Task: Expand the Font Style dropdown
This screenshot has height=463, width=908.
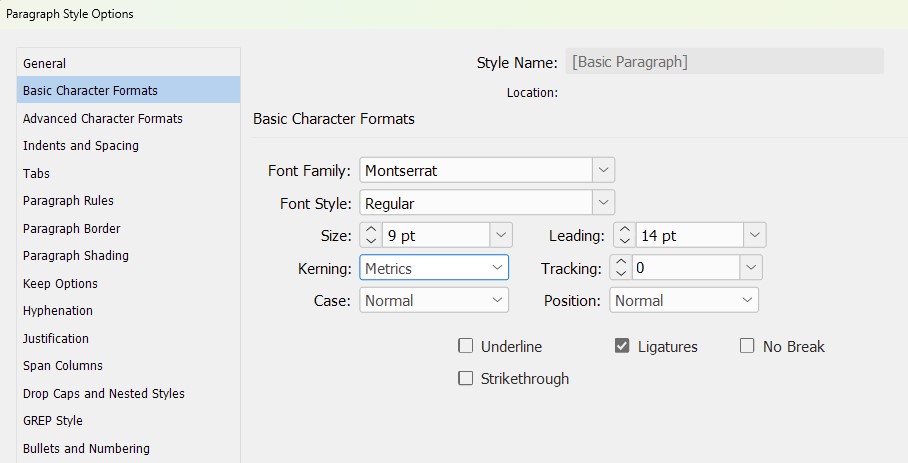Action: tap(603, 203)
